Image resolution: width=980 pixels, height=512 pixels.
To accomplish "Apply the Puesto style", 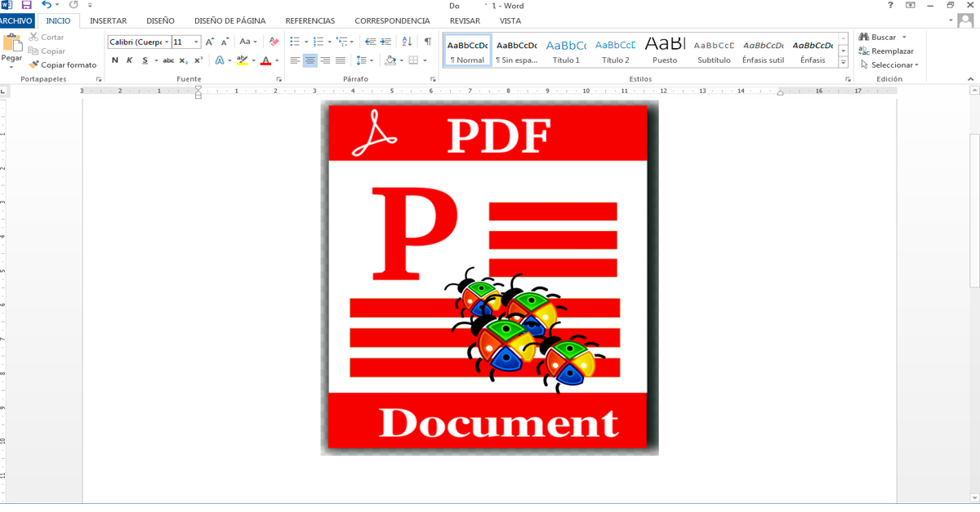I will pos(665,51).
